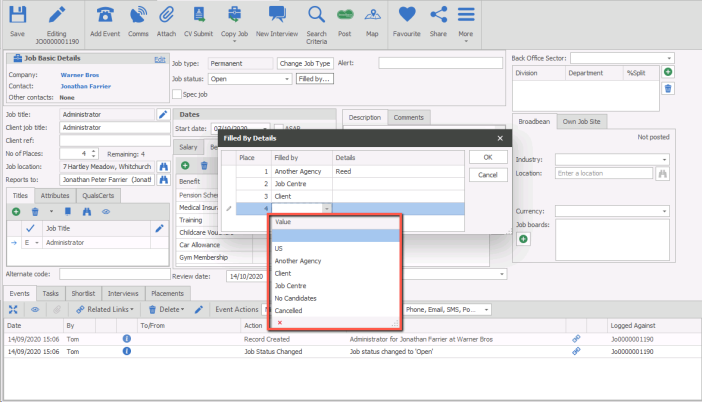Screen dimensions: 702x402
Task: Open Search Criteria from toolbar
Action: pos(316,15)
